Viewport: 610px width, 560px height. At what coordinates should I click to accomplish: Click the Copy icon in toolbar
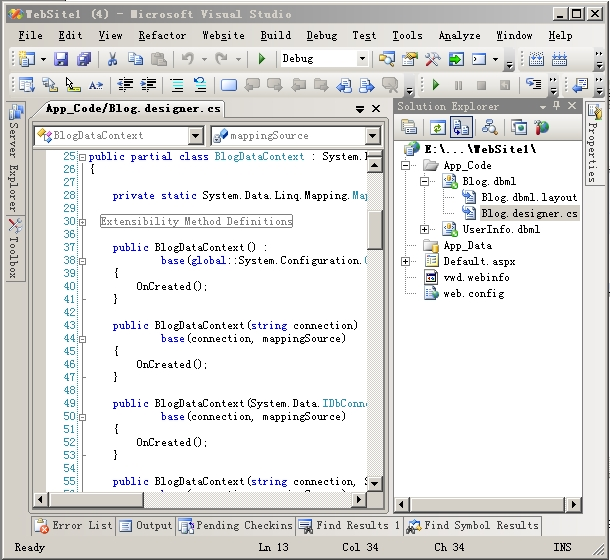[x=135, y=59]
